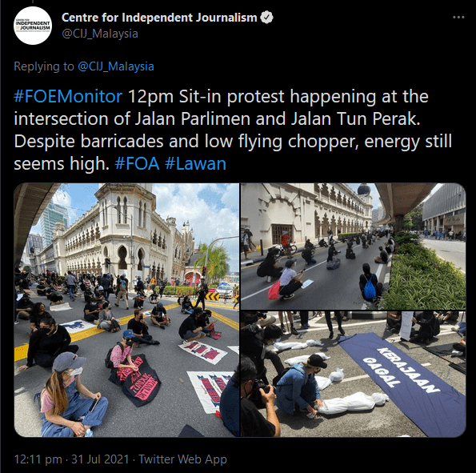Click the 31 Jul 2021 date

click(x=100, y=459)
